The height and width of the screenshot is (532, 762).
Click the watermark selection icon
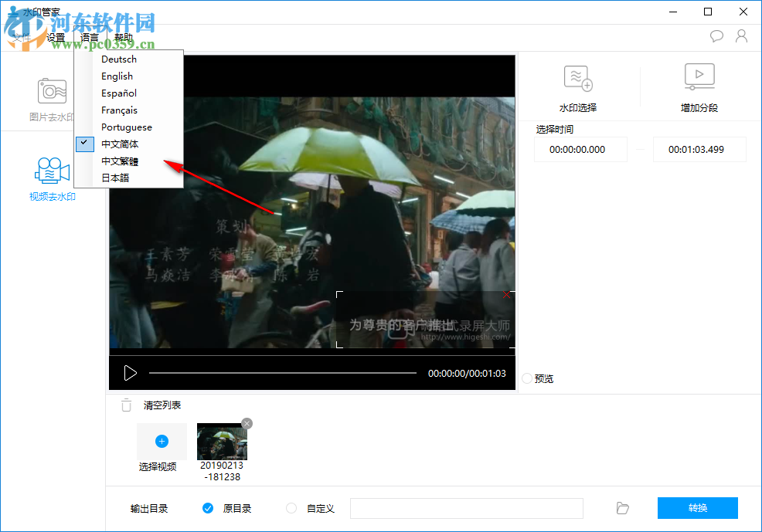[578, 78]
